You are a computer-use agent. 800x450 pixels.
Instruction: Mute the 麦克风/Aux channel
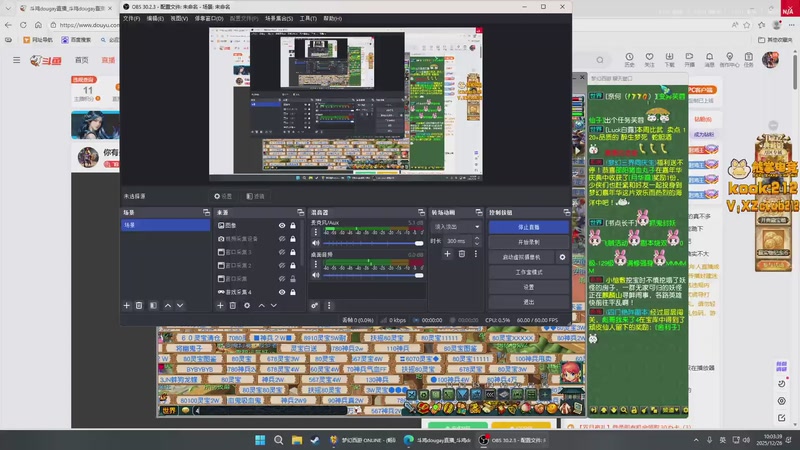(316, 243)
